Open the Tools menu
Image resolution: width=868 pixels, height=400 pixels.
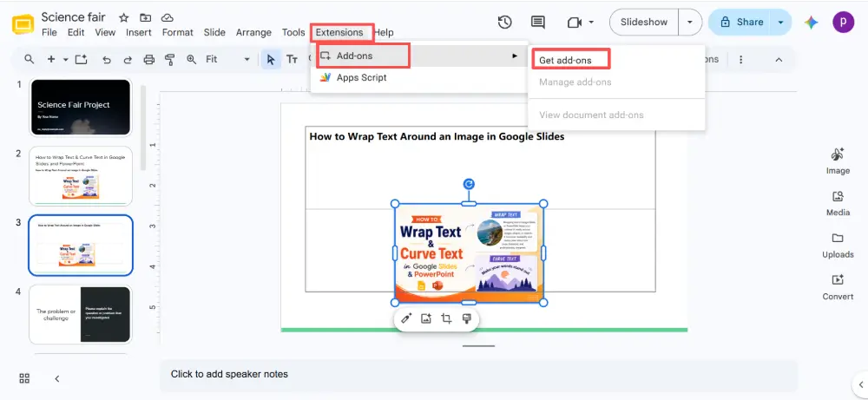pos(293,33)
